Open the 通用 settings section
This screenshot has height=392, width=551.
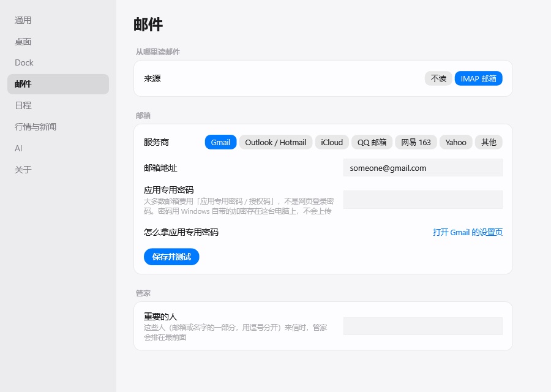tap(58, 20)
